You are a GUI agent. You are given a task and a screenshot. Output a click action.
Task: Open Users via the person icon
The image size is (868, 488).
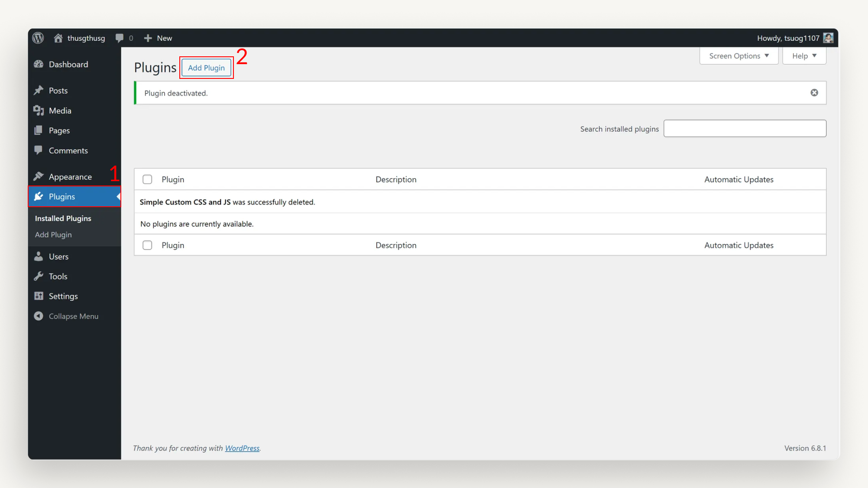[x=39, y=256]
